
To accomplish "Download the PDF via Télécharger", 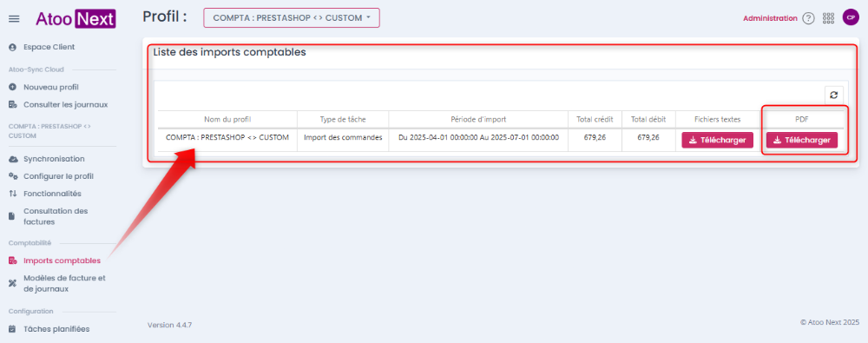I will [x=802, y=140].
